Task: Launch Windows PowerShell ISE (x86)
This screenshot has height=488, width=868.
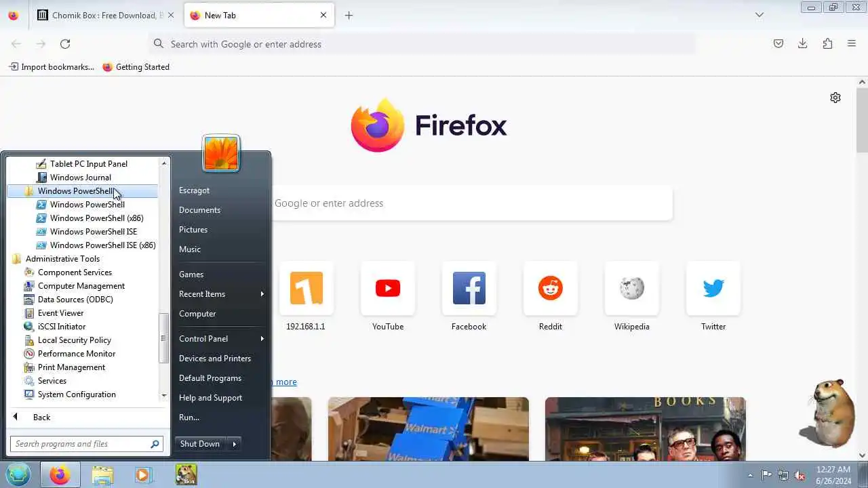Action: (102, 245)
